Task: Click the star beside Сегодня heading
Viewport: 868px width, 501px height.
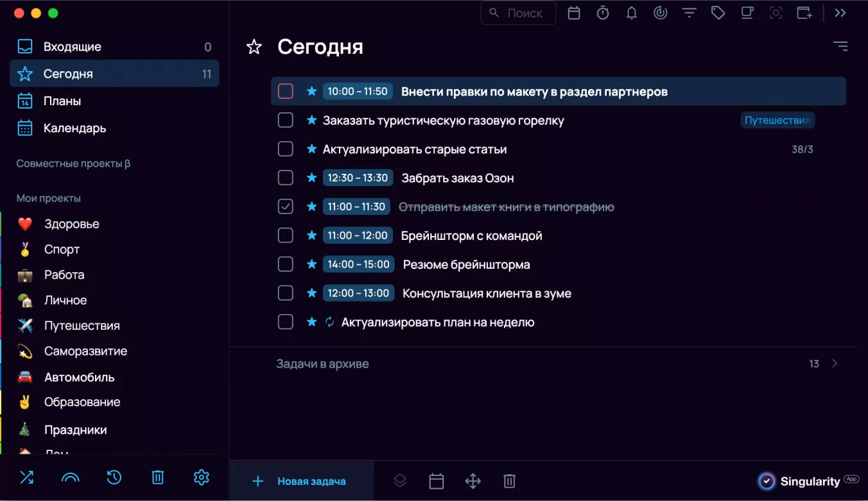Action: click(x=254, y=47)
